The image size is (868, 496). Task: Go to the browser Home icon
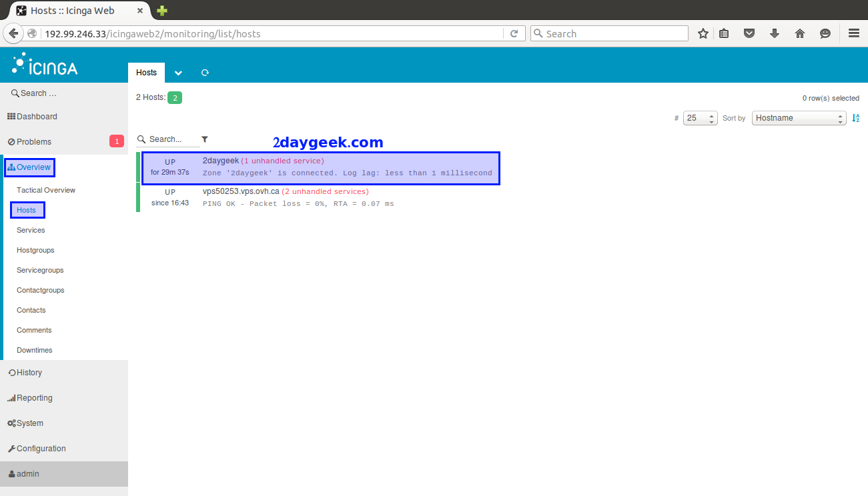[800, 33]
